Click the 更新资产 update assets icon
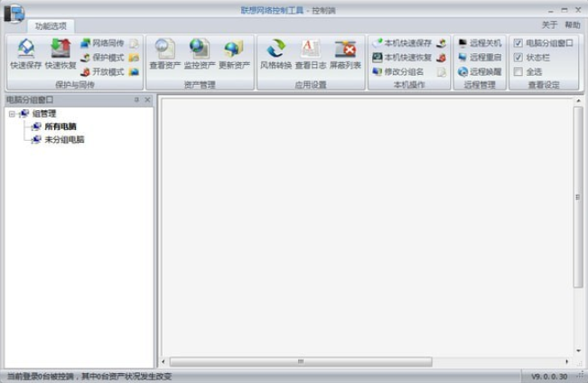Screen dimensions: 588x383 tap(234, 52)
